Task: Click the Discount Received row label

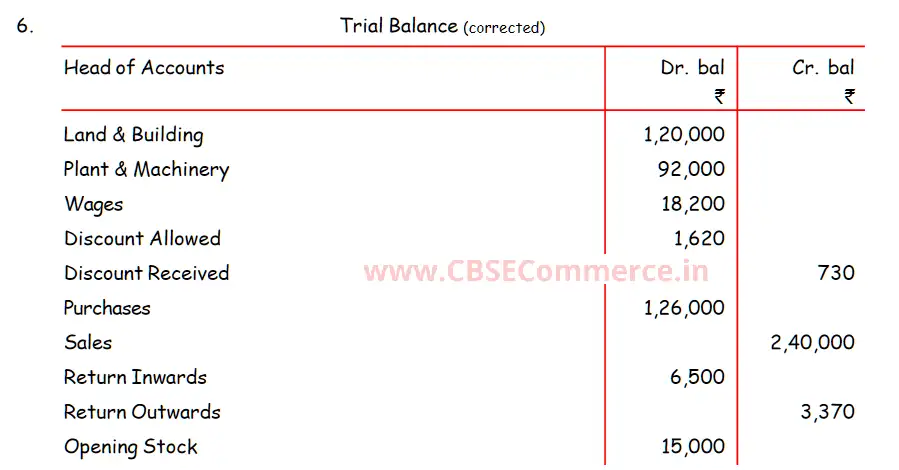Action: point(146,273)
